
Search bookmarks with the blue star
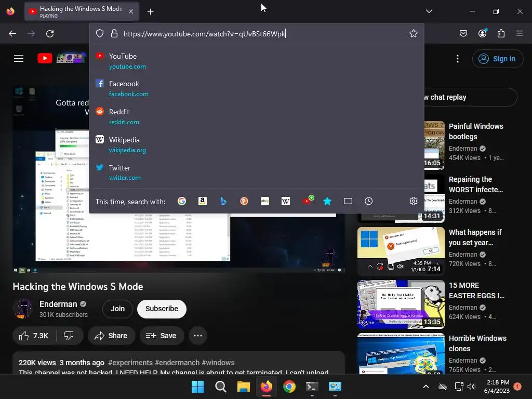coord(327,201)
